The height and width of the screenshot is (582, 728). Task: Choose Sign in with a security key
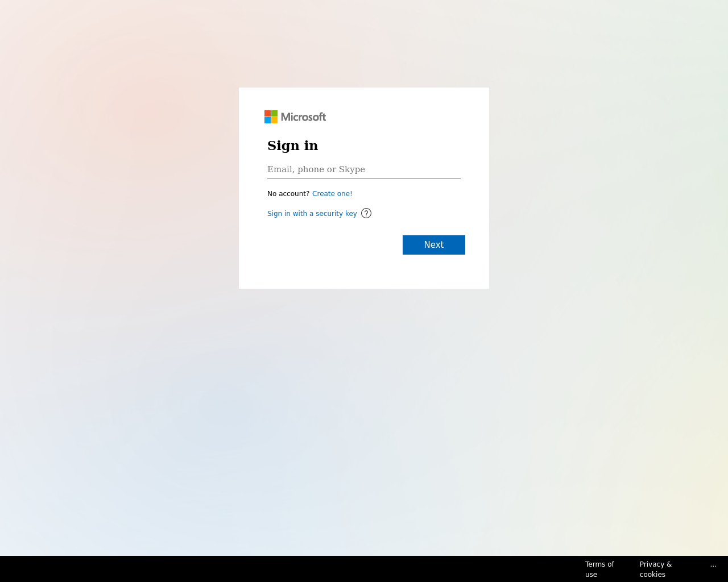[x=312, y=214]
